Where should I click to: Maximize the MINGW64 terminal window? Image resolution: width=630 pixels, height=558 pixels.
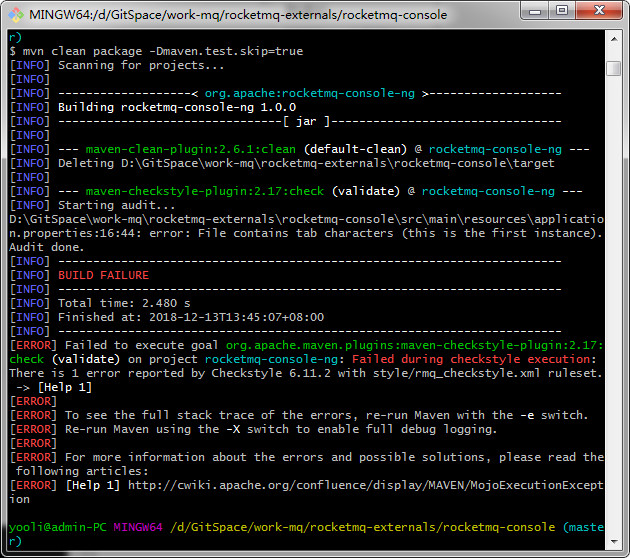tap(562, 11)
